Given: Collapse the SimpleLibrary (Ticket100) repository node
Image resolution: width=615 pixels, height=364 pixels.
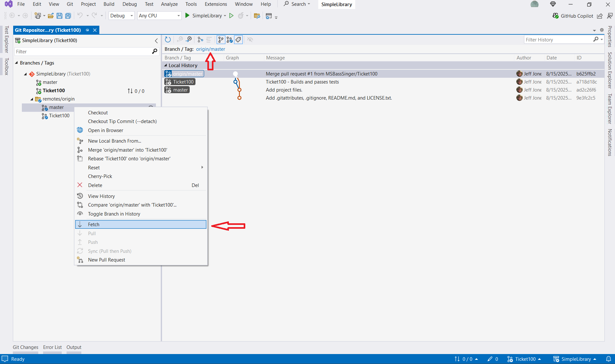Looking at the screenshot, I should pos(25,74).
